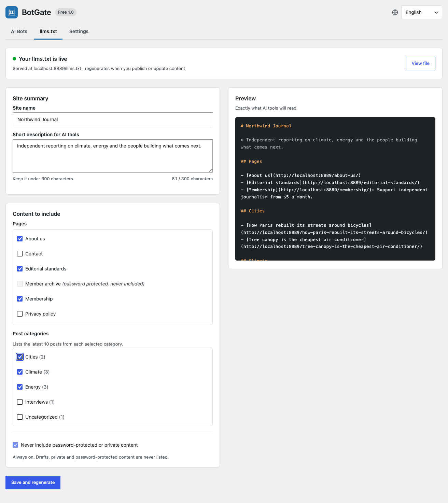Screen dimensions: 448x503
Task: Click the textarea resize handle corner
Action: pyautogui.click(x=210, y=170)
